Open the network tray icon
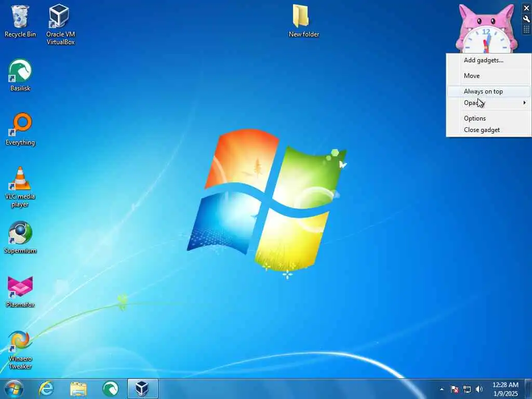Screen dimensions: 532x399 point(467,389)
